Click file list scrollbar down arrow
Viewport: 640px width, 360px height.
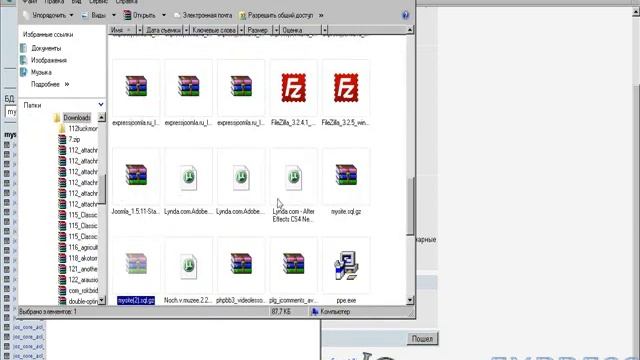tap(410, 301)
